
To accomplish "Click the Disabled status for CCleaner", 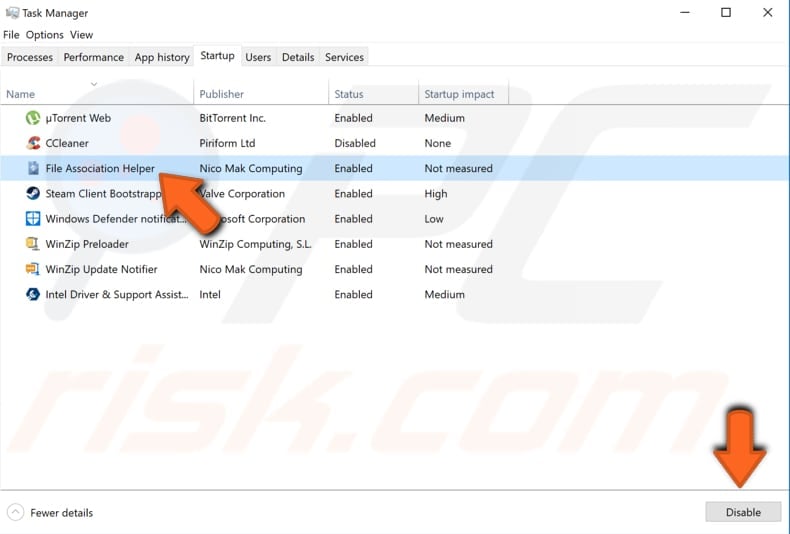I will (355, 143).
